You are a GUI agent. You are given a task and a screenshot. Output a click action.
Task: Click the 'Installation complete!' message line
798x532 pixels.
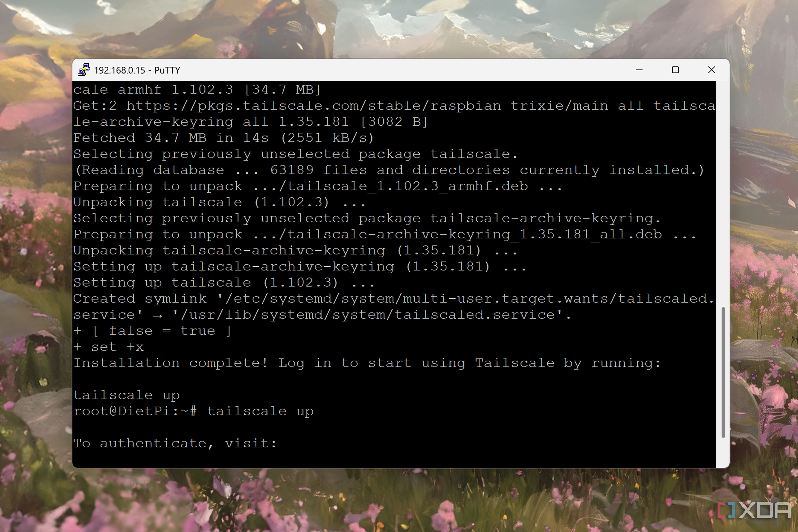pos(367,363)
